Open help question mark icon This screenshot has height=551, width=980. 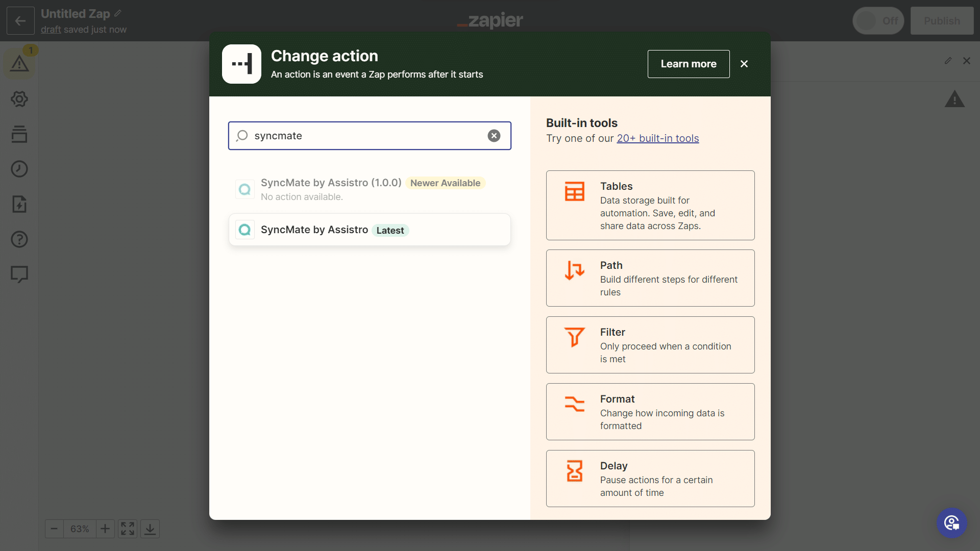pos(19,239)
